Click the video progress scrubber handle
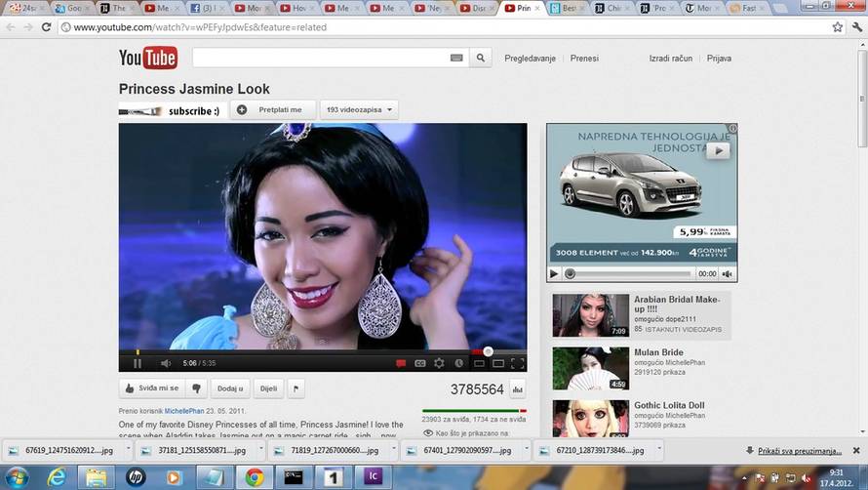 click(488, 351)
